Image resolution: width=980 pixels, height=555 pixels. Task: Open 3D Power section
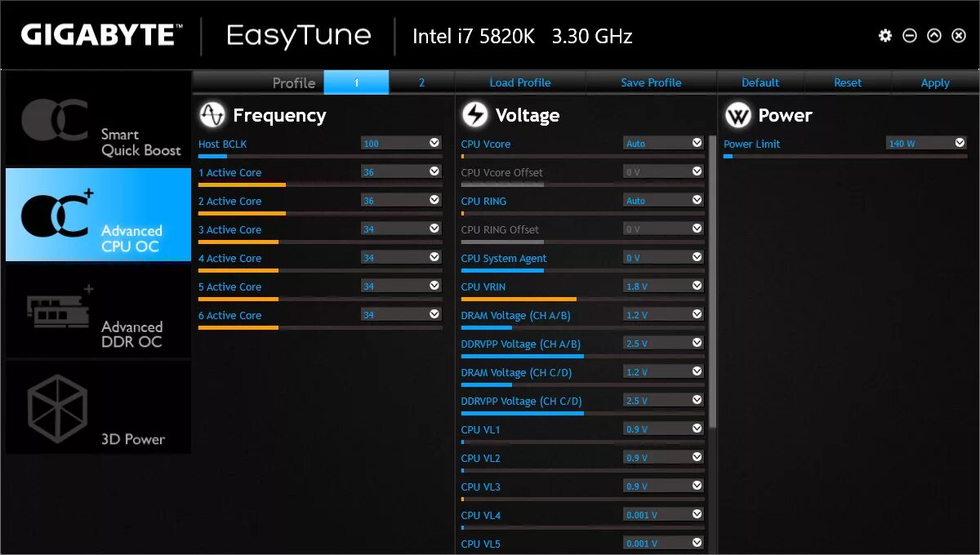[98, 407]
